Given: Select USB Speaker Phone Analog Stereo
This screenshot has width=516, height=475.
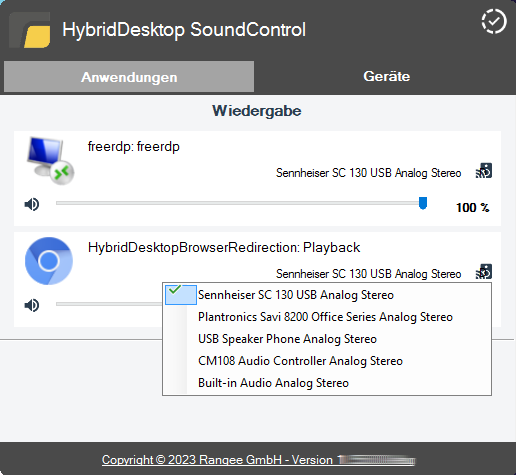Looking at the screenshot, I should 327,339.
